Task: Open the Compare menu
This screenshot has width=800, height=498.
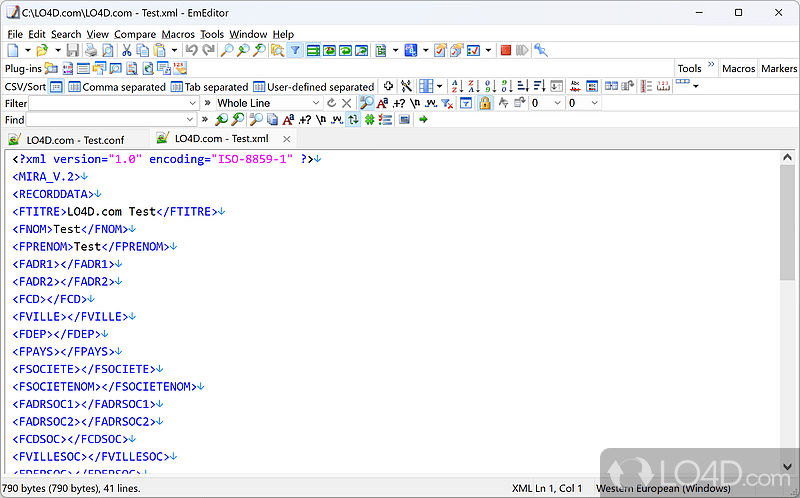Action: (135, 34)
